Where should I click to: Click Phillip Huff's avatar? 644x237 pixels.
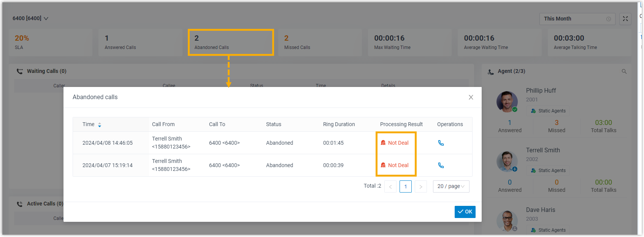507,102
